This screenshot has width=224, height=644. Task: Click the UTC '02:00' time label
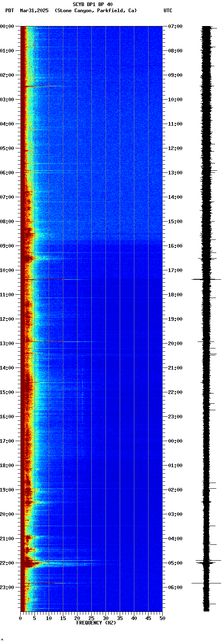click(175, 490)
